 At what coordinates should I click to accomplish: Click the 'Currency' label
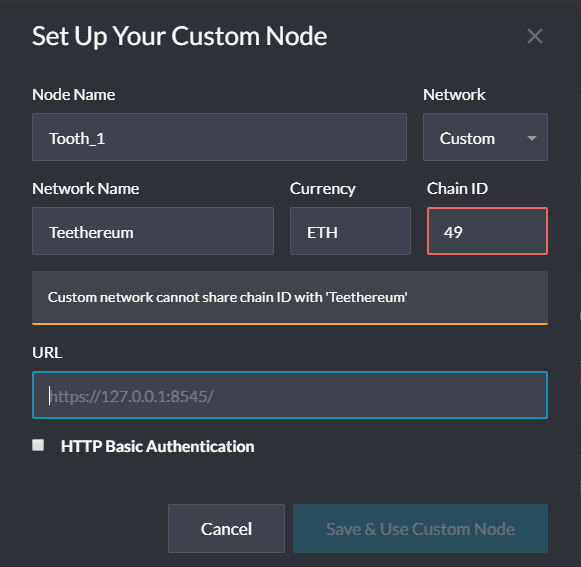click(x=322, y=189)
